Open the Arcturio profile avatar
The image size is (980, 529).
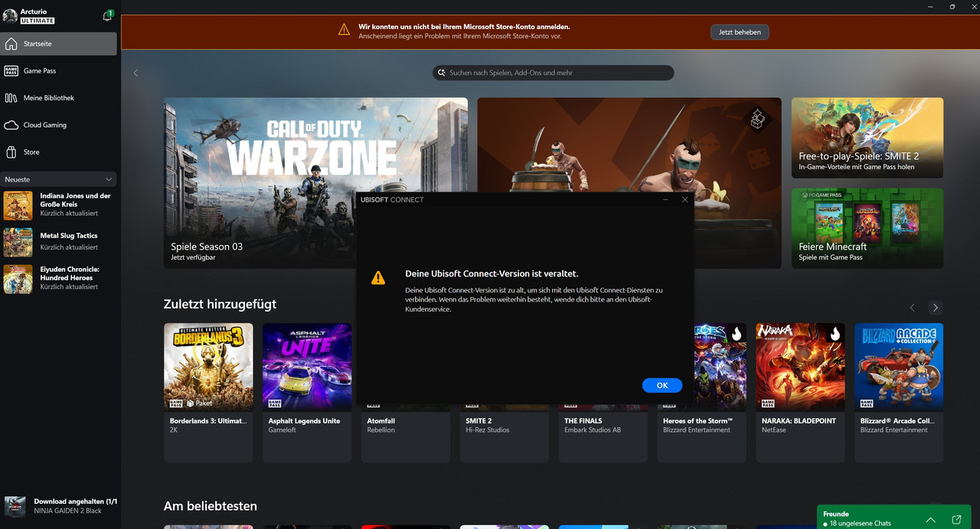tap(10, 16)
